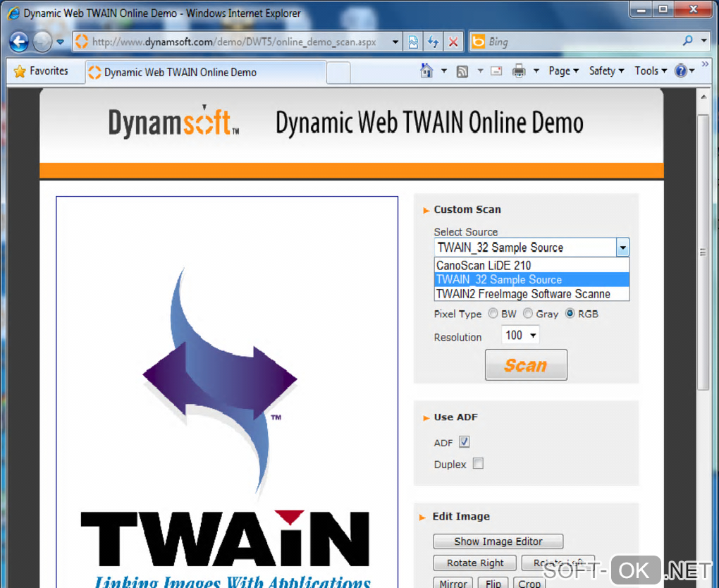The image size is (719, 588).
Task: Select RGB pixel type
Action: click(570, 313)
